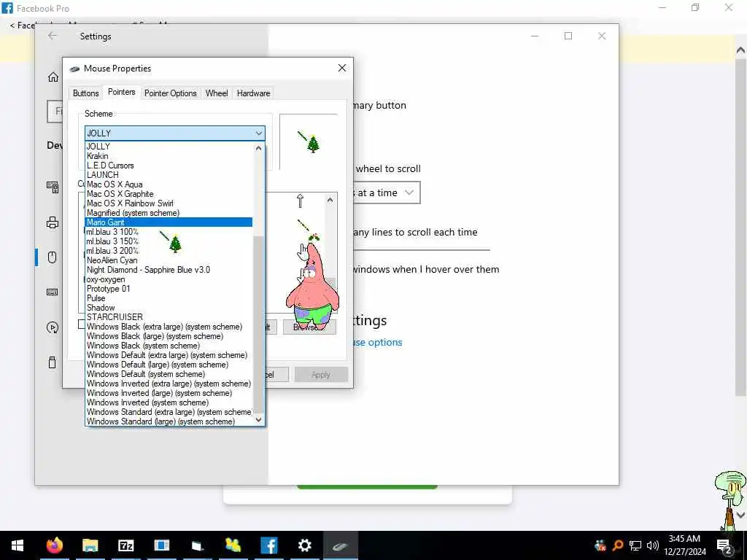Click the volume speaker tray icon
Image resolution: width=747 pixels, height=560 pixels.
(x=653, y=545)
